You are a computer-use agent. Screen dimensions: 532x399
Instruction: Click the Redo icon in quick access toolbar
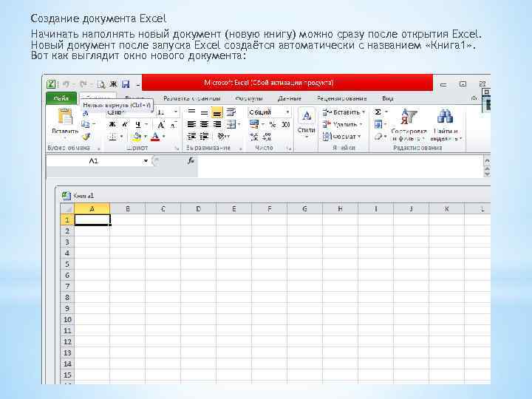tap(83, 84)
